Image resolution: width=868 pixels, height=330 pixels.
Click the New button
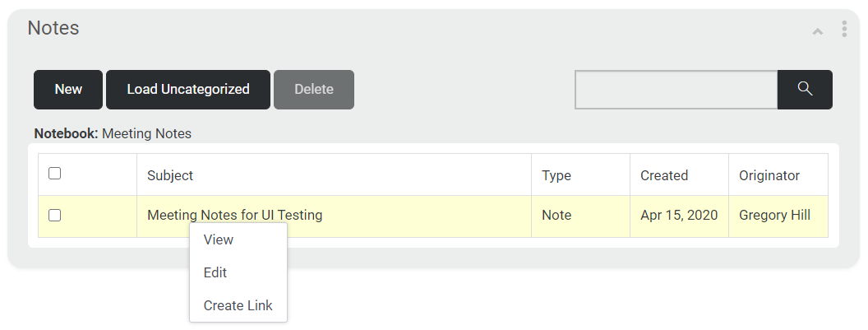[68, 90]
